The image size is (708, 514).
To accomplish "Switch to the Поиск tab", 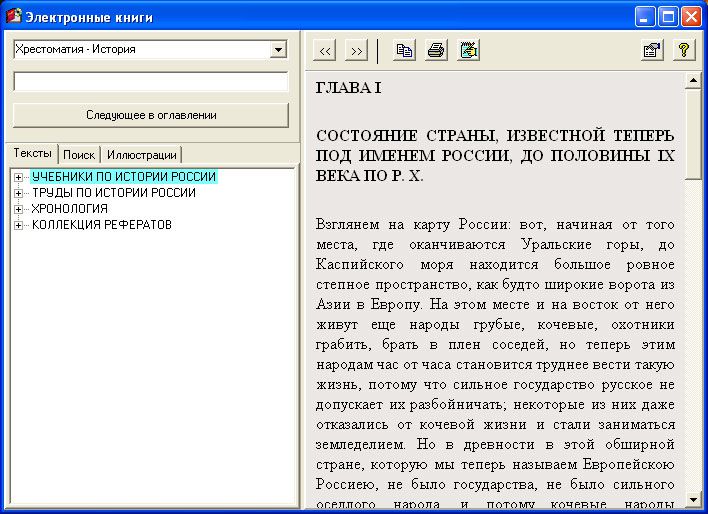I will pos(79,155).
